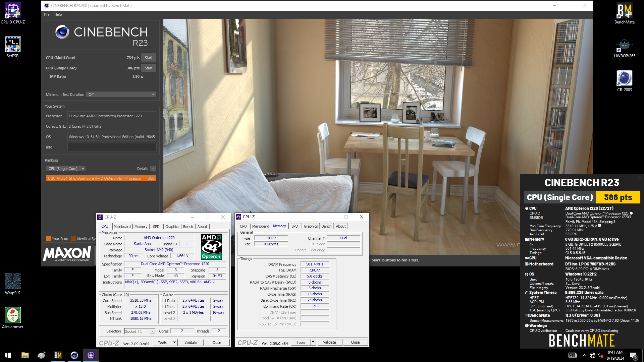Open the CPU (Single Core) ranking dropdown

[x=66, y=169]
